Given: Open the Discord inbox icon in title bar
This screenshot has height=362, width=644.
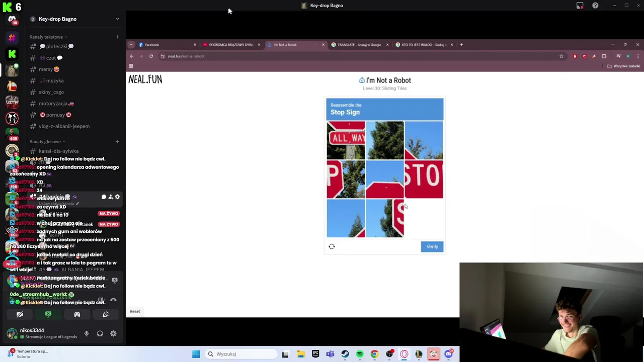Looking at the screenshot, I should point(580,6).
